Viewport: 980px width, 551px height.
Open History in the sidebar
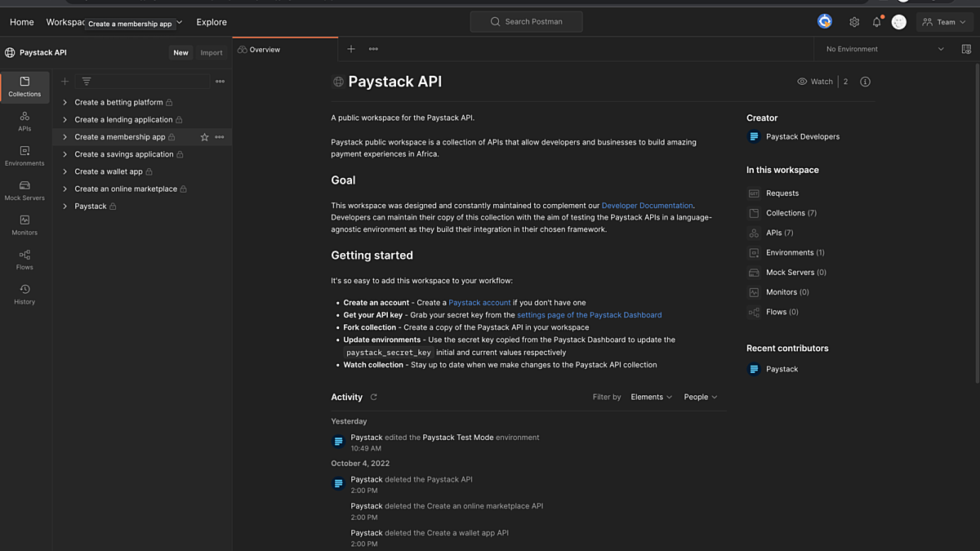pos(24,294)
